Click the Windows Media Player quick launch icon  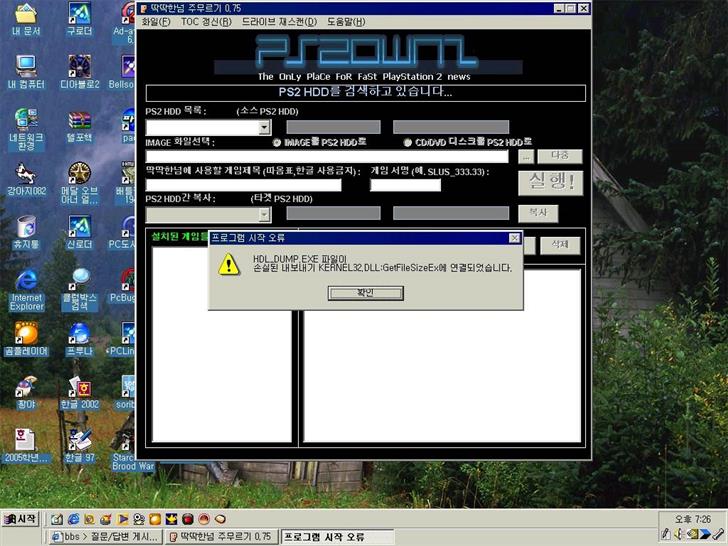(x=123, y=519)
